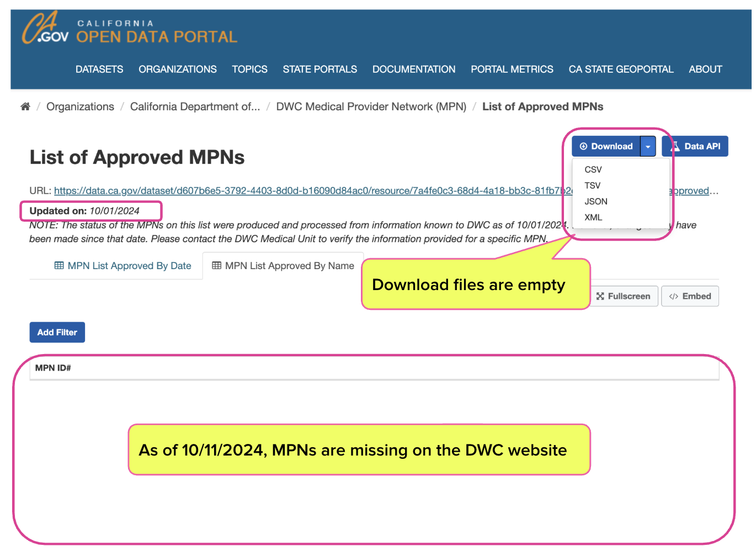Select MPN List Approved By Name tab
Image resolution: width=756 pixels, height=557 pixels.
coord(283,266)
